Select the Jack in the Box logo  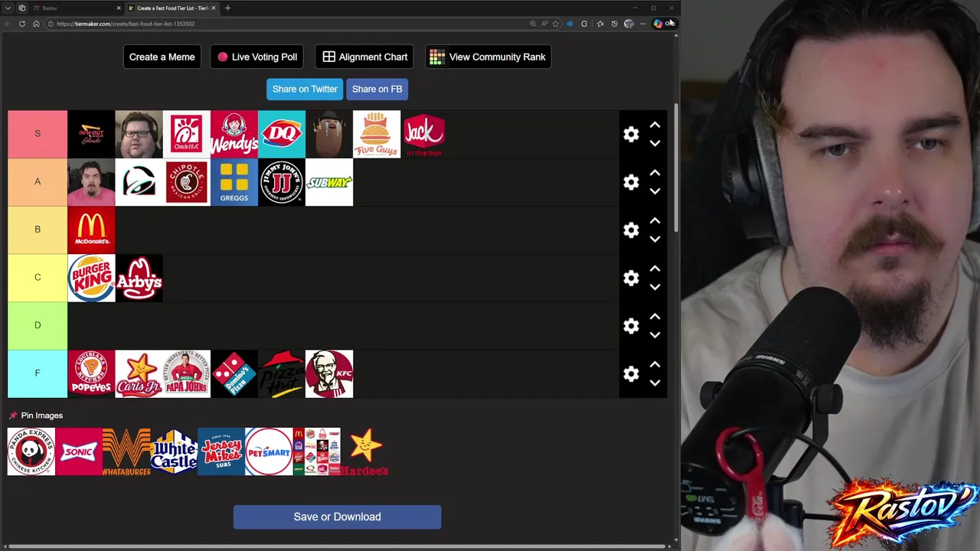tap(424, 134)
